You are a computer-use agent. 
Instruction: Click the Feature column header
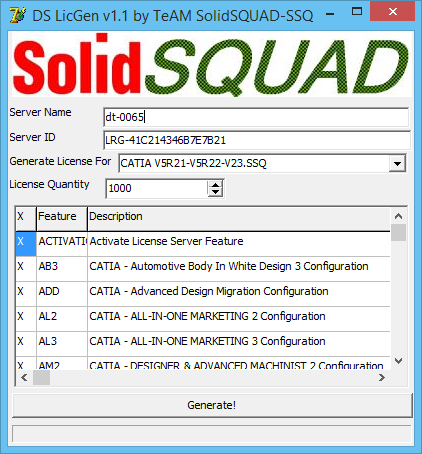click(x=62, y=219)
